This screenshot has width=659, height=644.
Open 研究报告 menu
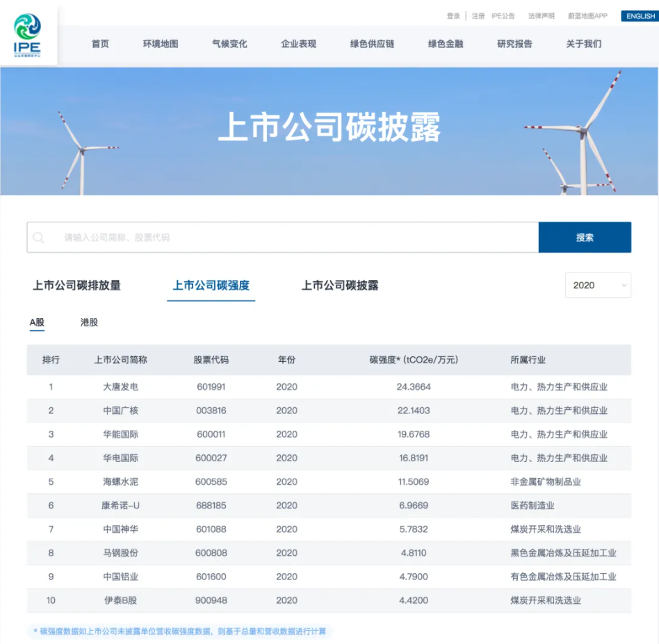tap(514, 44)
